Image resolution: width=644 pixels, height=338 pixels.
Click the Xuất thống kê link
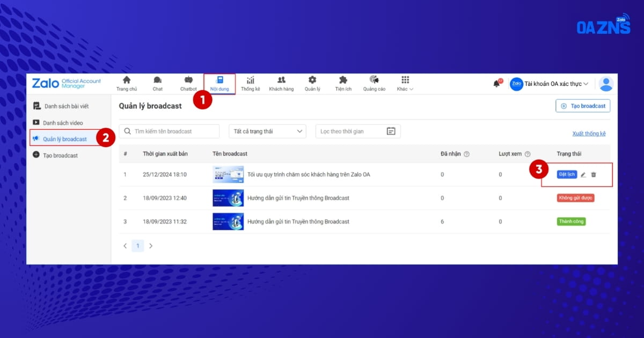click(x=589, y=134)
